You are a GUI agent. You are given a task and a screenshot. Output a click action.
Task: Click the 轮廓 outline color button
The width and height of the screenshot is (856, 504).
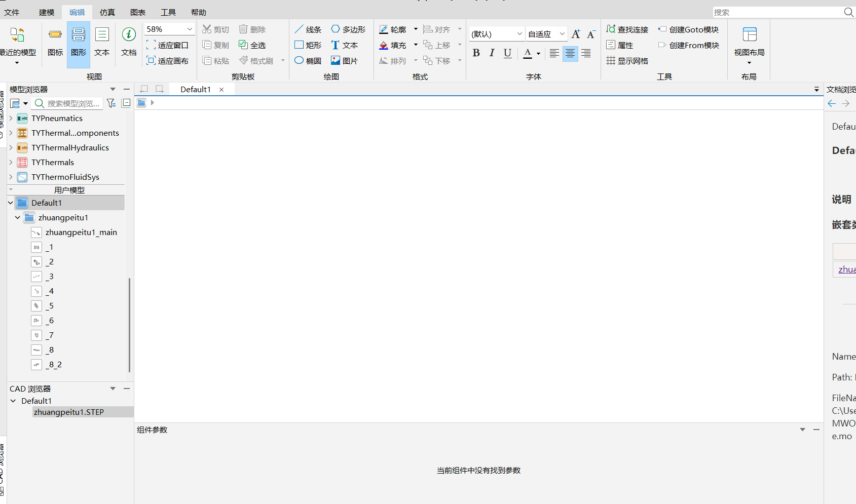click(393, 29)
